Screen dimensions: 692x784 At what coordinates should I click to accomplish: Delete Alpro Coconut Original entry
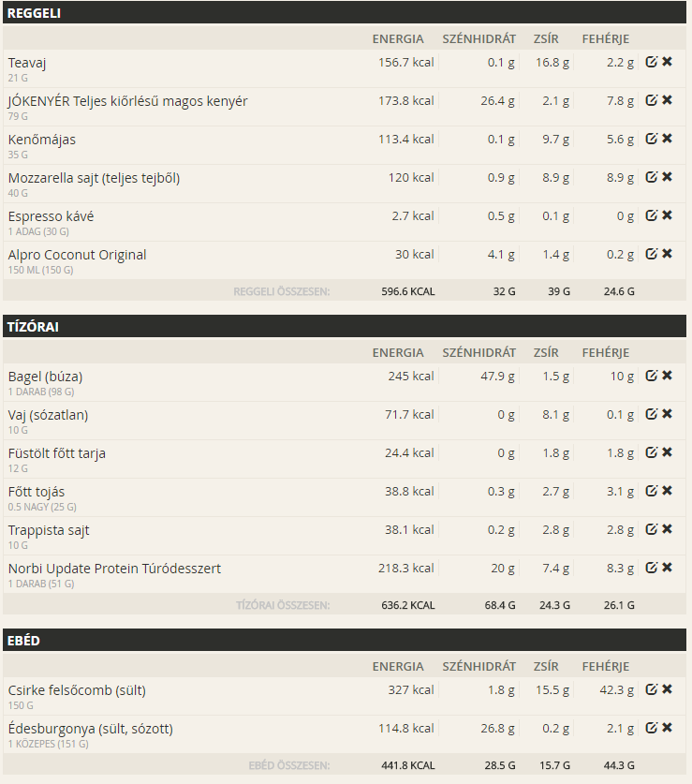coord(667,254)
